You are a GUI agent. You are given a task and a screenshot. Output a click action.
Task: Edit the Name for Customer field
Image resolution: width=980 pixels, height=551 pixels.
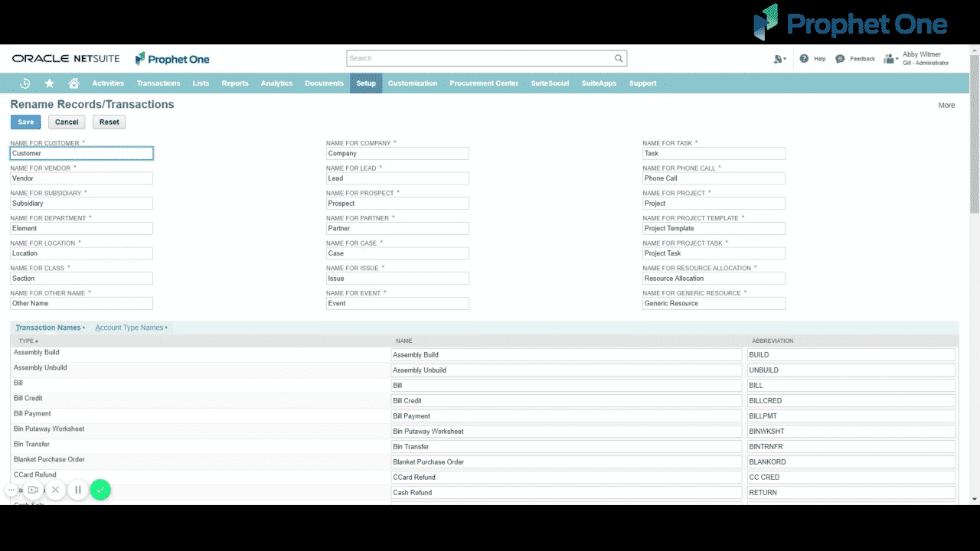(x=81, y=153)
